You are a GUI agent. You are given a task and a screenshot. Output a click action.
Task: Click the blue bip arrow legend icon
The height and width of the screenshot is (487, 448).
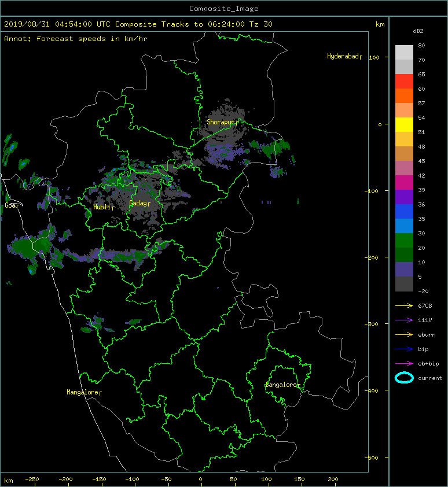404,349
